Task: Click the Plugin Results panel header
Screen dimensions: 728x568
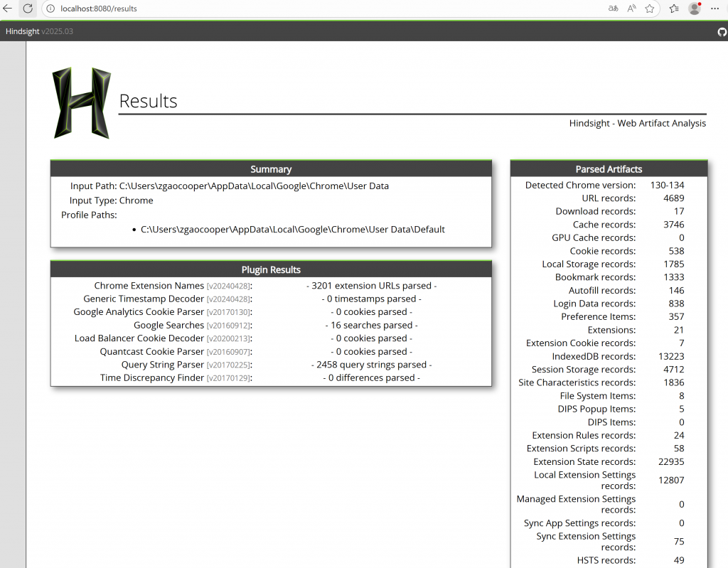Action: (x=271, y=269)
